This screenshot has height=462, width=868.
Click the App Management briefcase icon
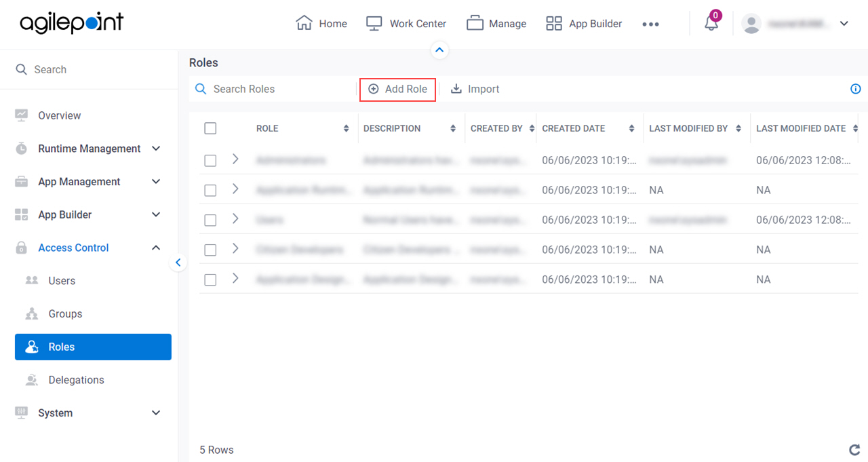click(x=22, y=182)
